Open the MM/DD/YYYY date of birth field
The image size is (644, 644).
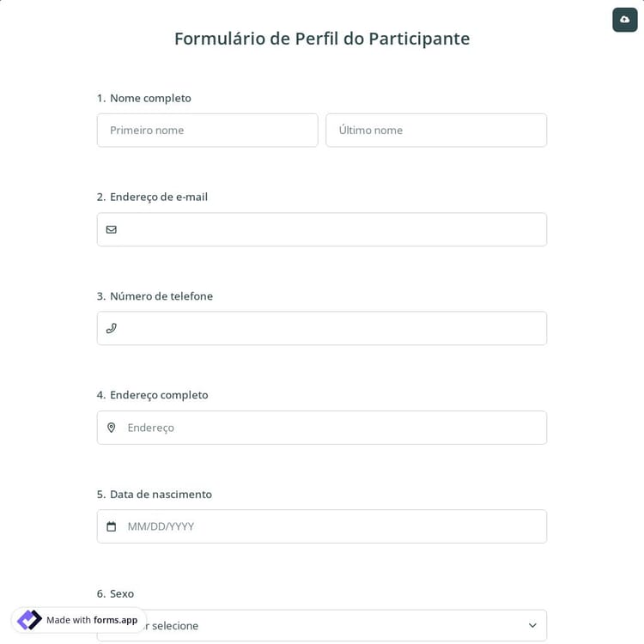[x=331, y=526]
